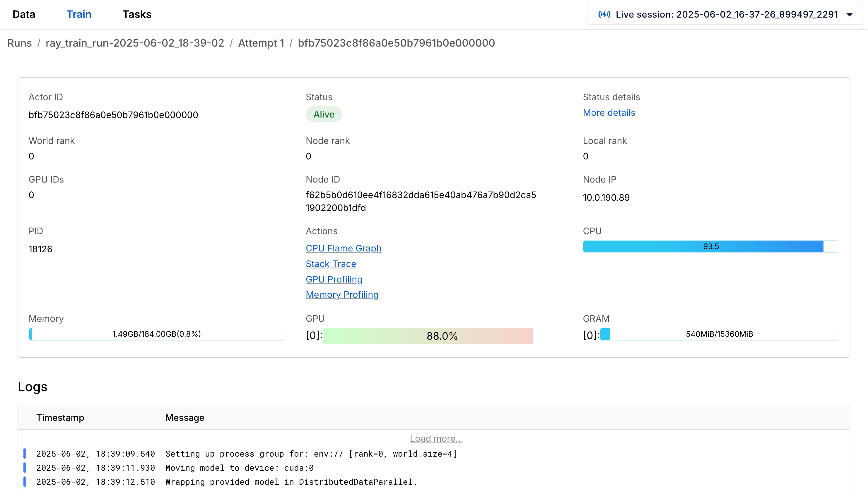Open the Tasks tab
This screenshot has height=490, width=868.
(137, 14)
